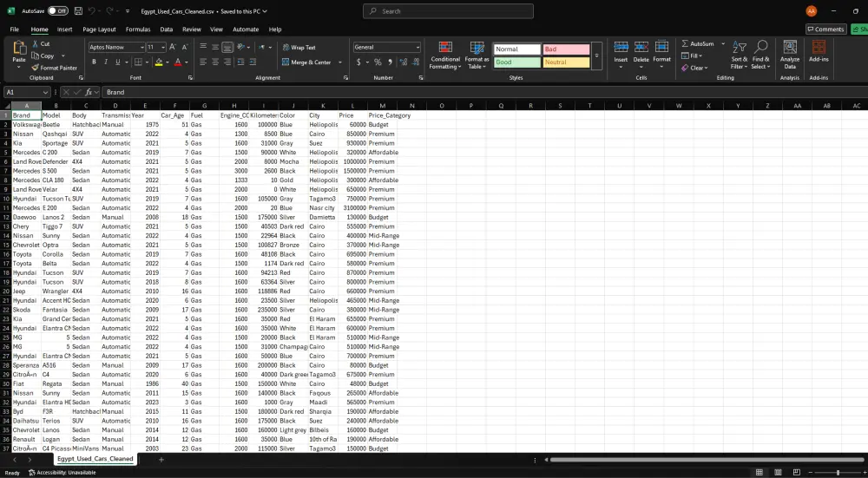The image size is (868, 478).
Task: Click the Comments button
Action: click(x=825, y=29)
